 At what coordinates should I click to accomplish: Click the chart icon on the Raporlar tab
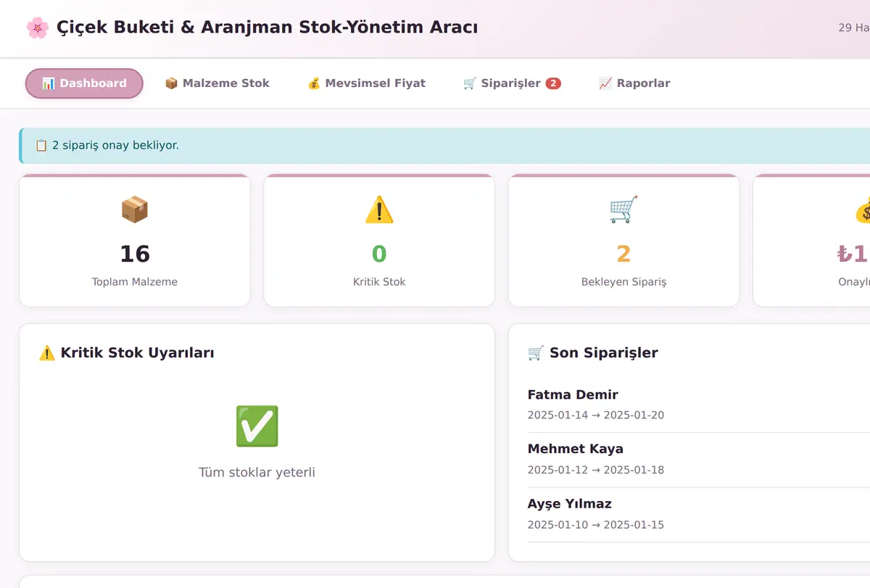pyautogui.click(x=605, y=83)
